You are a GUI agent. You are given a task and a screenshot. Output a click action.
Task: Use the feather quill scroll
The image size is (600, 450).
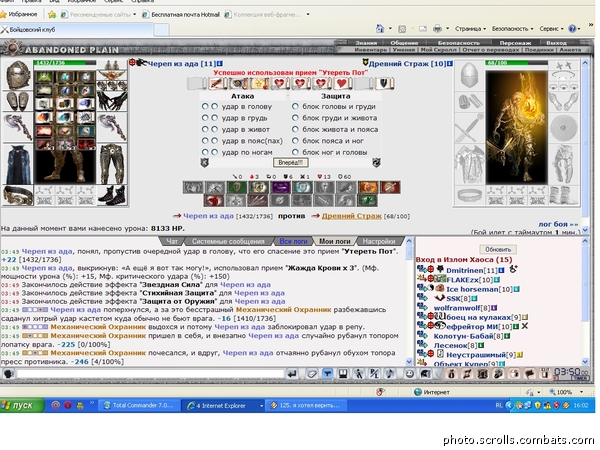218,83
